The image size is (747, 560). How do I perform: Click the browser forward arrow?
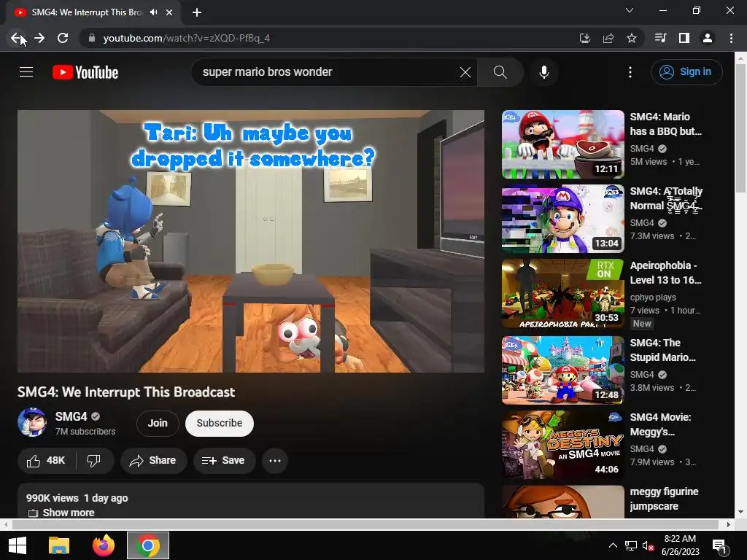coord(39,38)
